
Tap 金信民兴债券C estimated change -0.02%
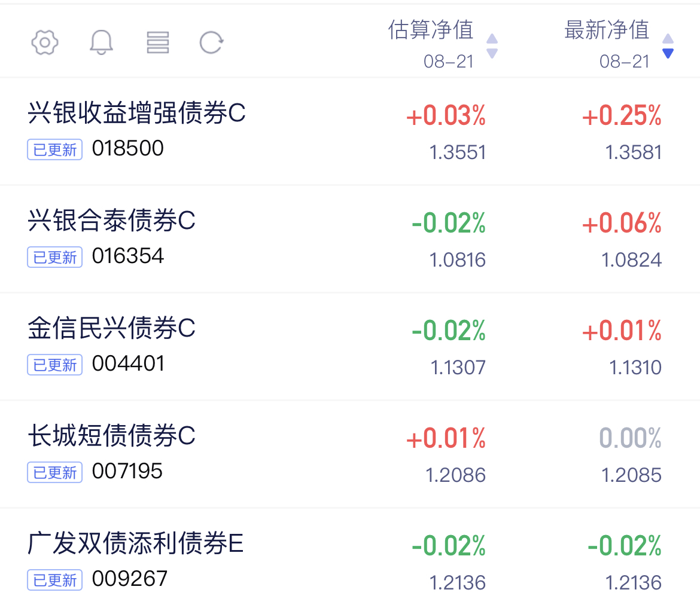(449, 331)
